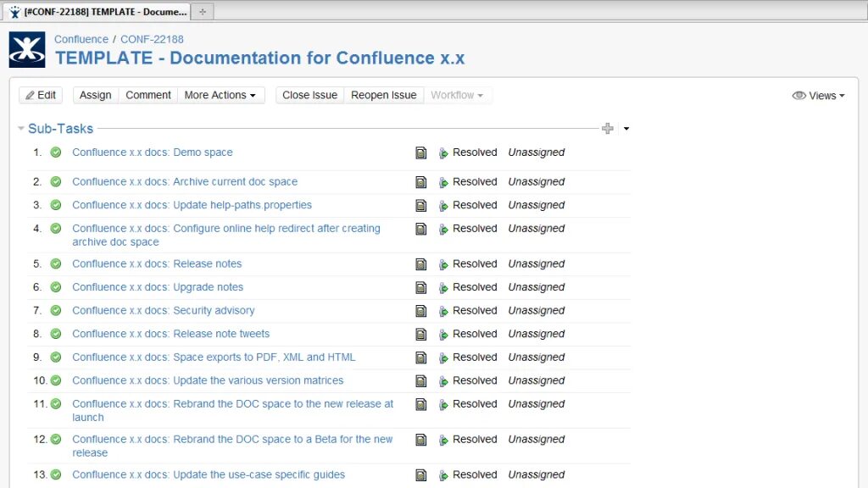The width and height of the screenshot is (868, 488).
Task: Click the Edit button with pencil icon
Action: click(41, 95)
